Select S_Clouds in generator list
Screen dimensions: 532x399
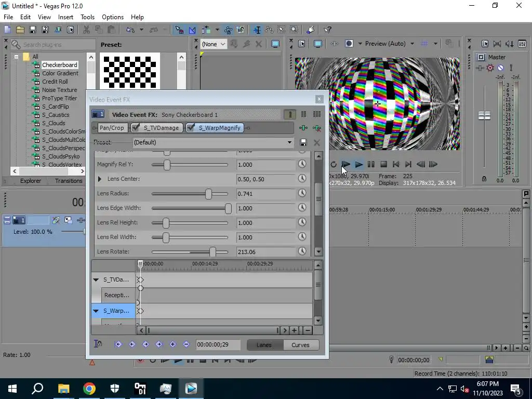click(54, 123)
